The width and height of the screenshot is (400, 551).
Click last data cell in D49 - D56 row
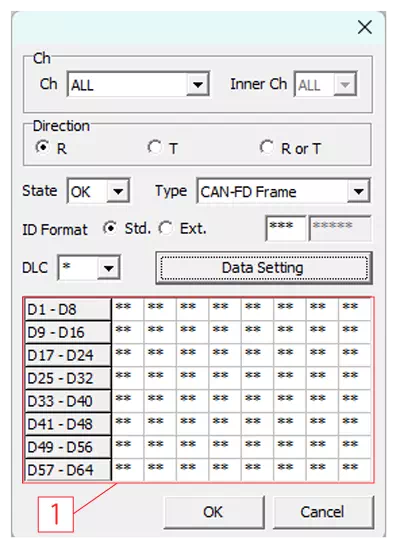355,447
